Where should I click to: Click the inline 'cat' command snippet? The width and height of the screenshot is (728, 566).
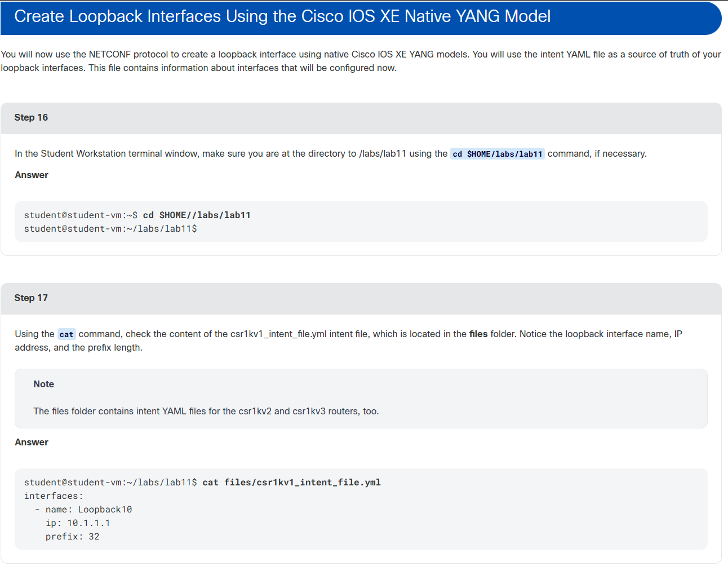pos(66,334)
